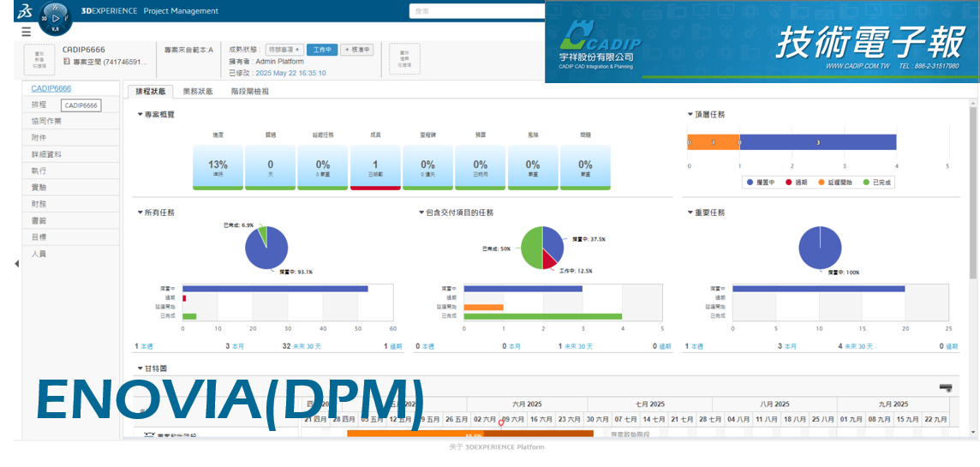Collapse the 專案概覽 section
This screenshot has width=980, height=467.
point(140,115)
